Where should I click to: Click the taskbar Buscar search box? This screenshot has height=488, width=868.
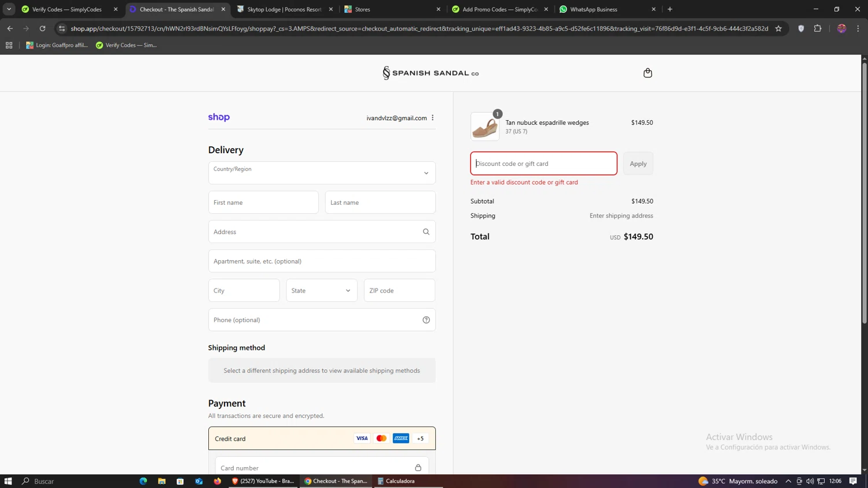pyautogui.click(x=75, y=481)
